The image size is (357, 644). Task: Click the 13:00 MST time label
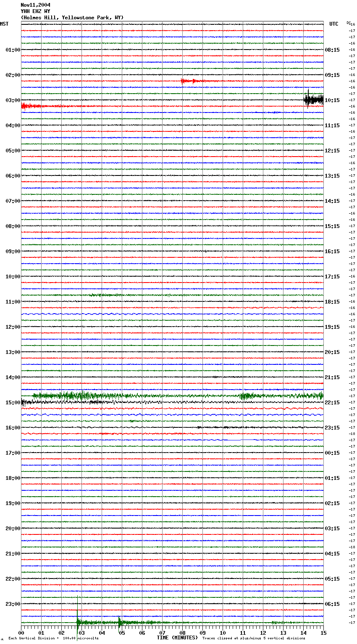point(13,352)
